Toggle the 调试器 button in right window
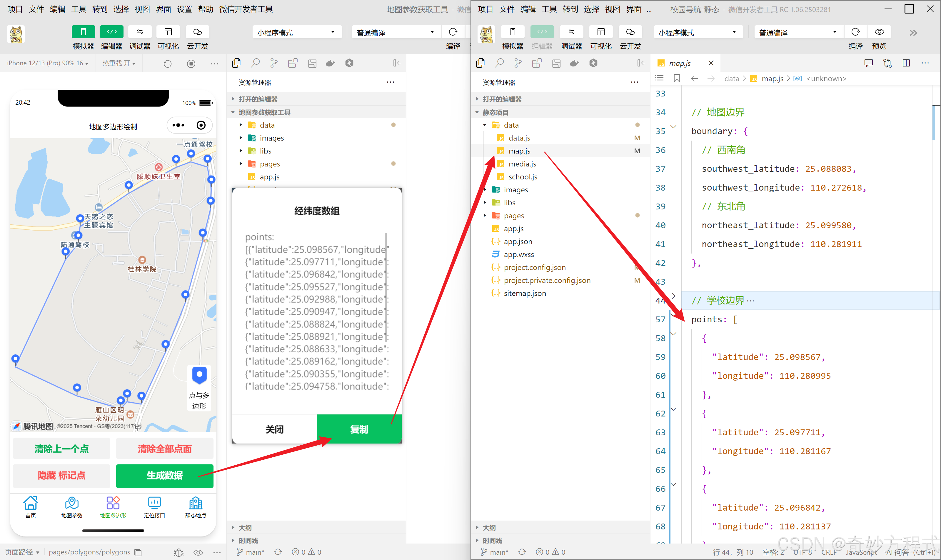Screen dimensions: 941x560 click(571, 32)
